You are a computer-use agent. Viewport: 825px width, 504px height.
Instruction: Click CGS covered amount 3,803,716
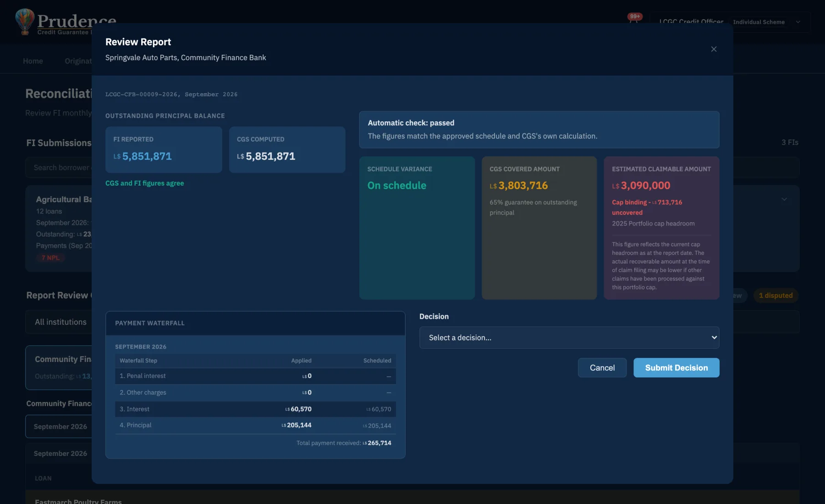pos(518,186)
